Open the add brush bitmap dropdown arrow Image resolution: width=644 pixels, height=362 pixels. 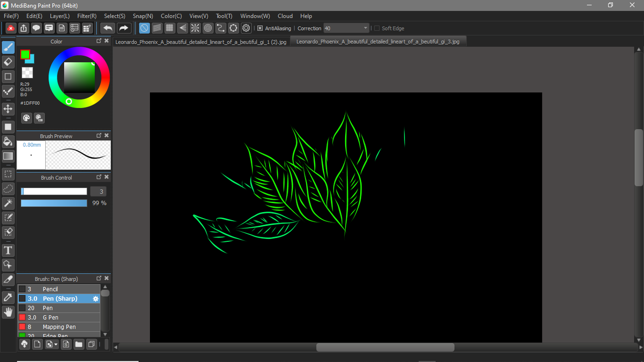click(x=56, y=344)
